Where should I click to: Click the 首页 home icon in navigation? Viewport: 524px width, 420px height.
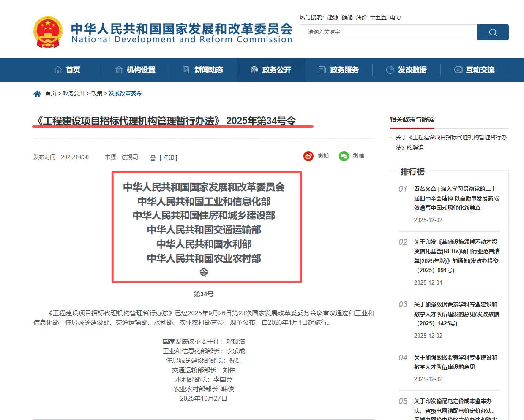click(x=58, y=70)
